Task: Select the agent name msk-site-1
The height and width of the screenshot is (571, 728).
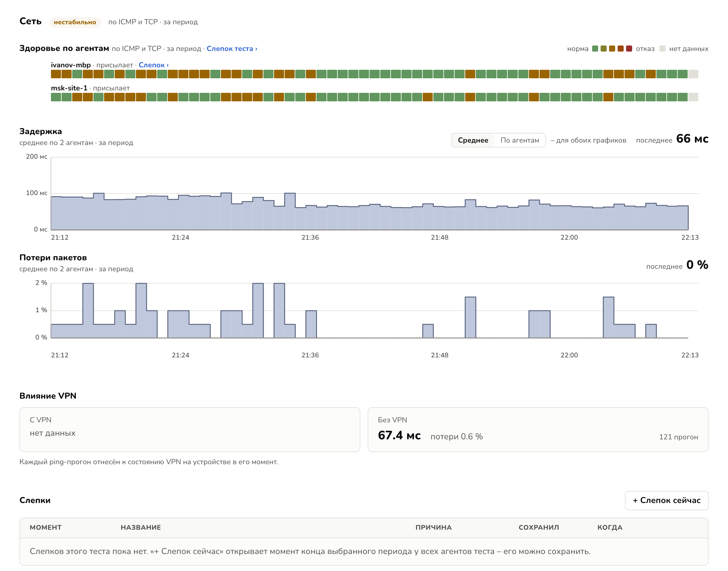Action: click(x=69, y=88)
